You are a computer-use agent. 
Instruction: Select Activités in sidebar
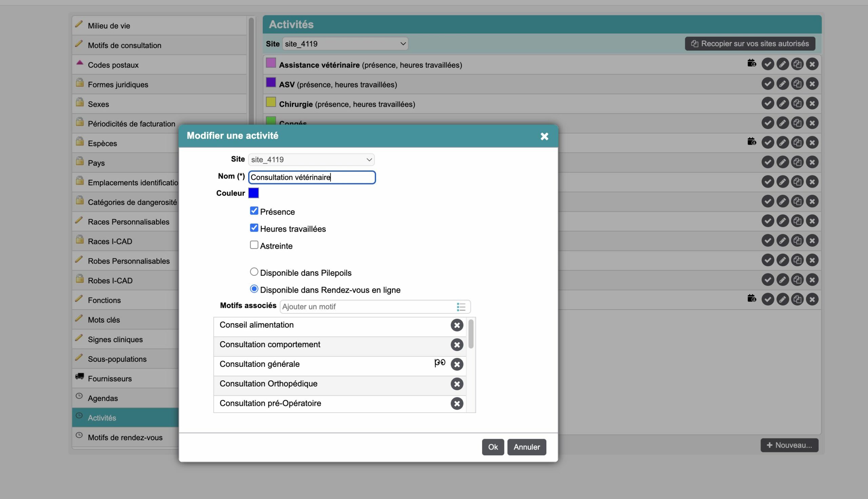coord(125,418)
